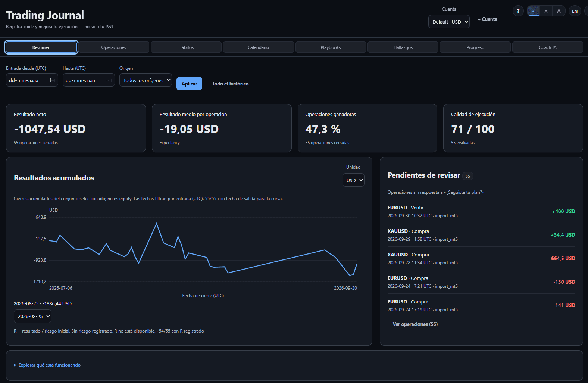Switch to the Operaciones tab
This screenshot has height=383, width=588.
pos(114,47)
